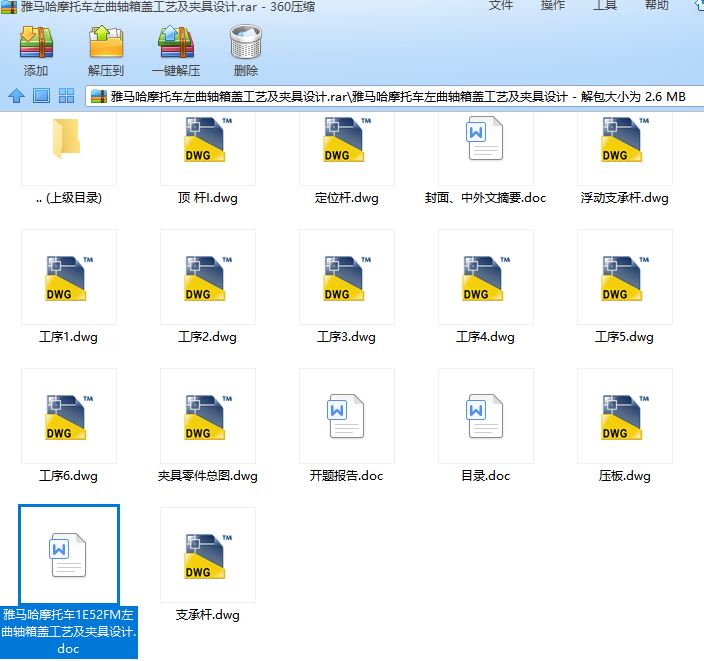Go up one level with the blue arrow
The image size is (704, 661).
click(x=17, y=96)
